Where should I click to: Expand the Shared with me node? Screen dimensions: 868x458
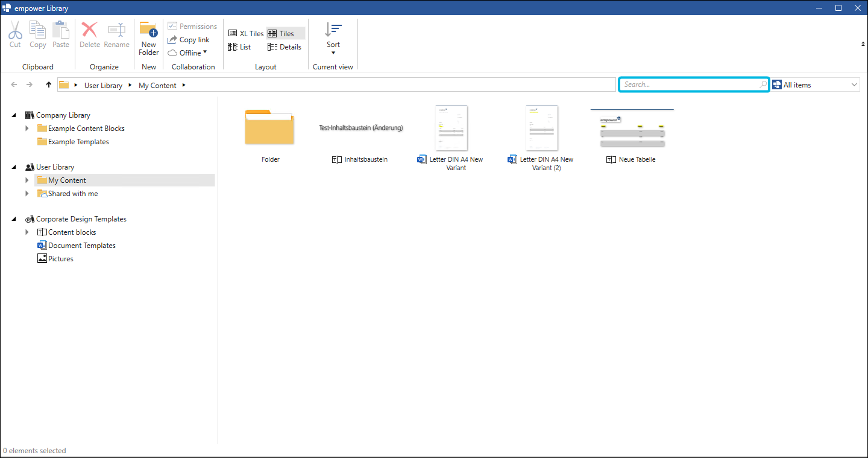pos(27,194)
